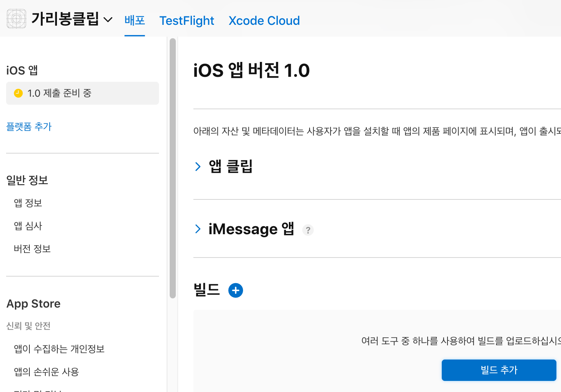
Task: Expand the 앱 클립 section
Action: [x=198, y=167]
